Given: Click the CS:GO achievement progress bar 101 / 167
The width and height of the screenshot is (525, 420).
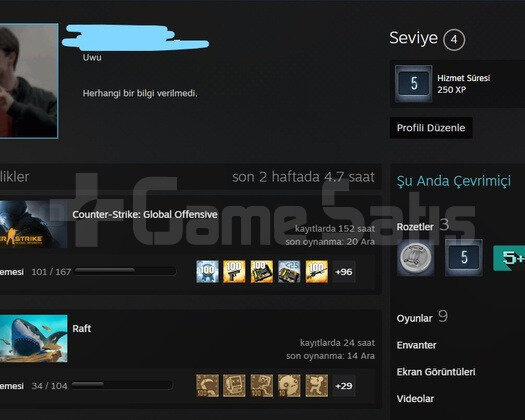Looking at the screenshot, I should point(125,271).
